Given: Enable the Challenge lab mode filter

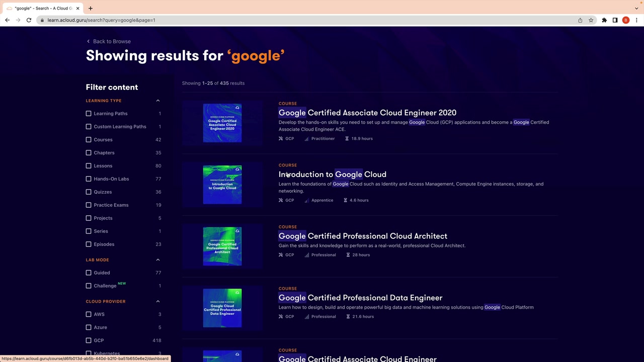Looking at the screenshot, I should (89, 286).
